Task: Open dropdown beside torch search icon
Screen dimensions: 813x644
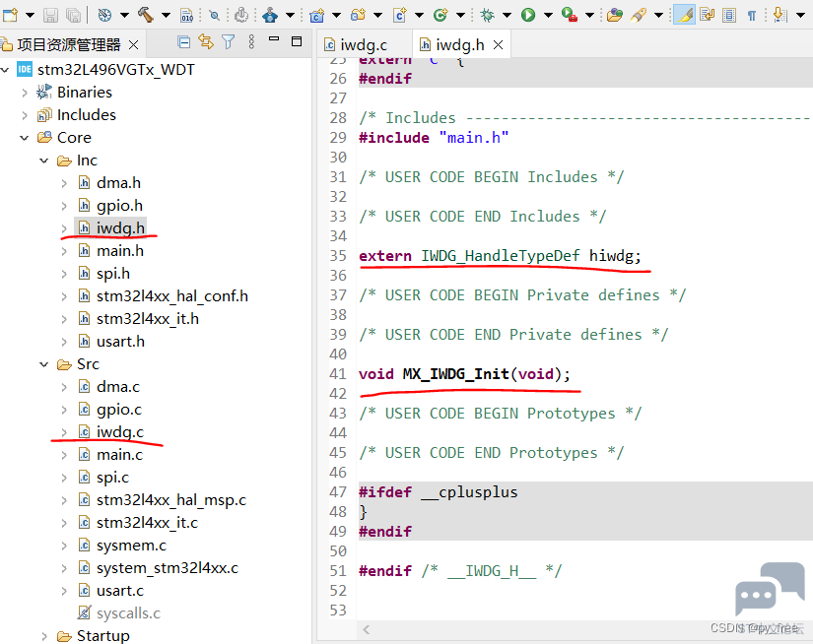Action: (658, 16)
